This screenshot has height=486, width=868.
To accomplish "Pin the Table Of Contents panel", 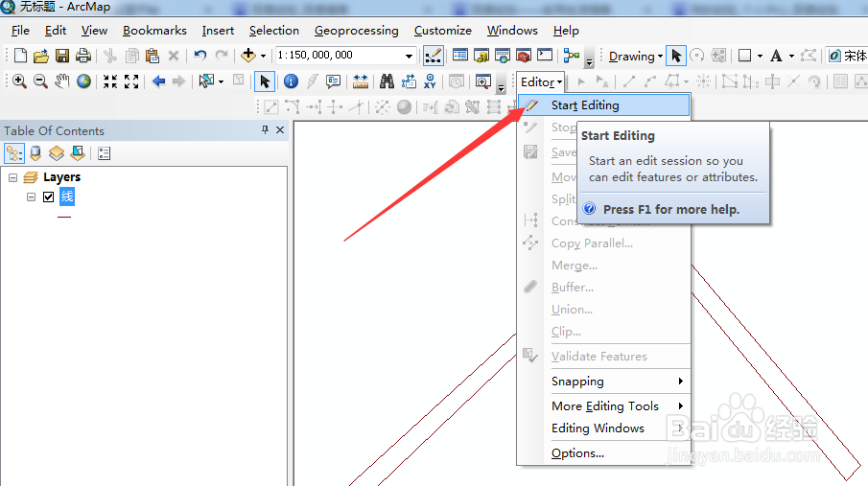I will click(x=265, y=130).
